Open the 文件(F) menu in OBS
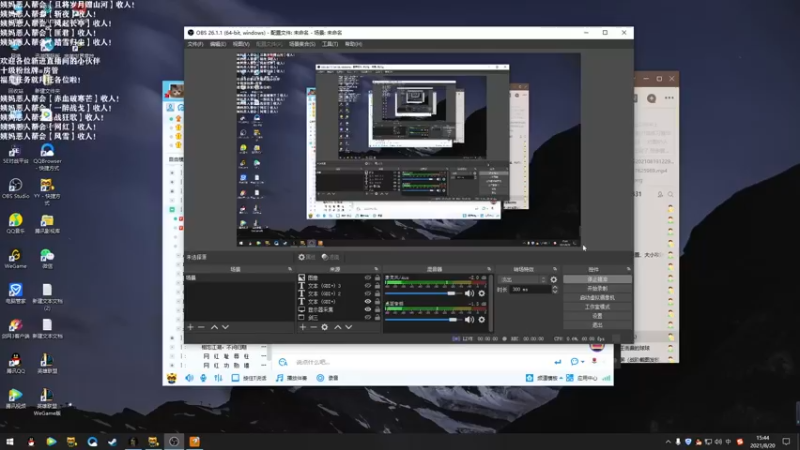Viewport: 800px width, 450px height. [195, 44]
